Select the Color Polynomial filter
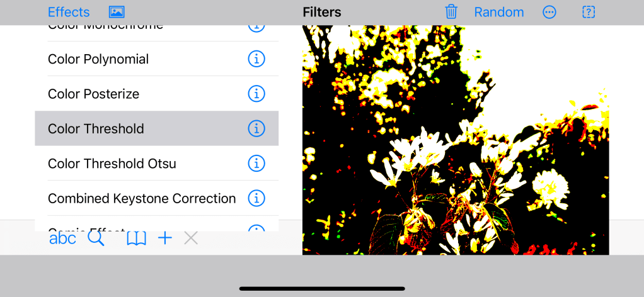 [x=98, y=59]
